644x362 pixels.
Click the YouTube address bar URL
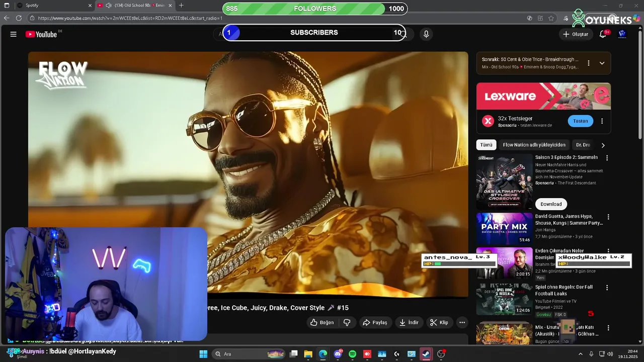tap(130, 18)
